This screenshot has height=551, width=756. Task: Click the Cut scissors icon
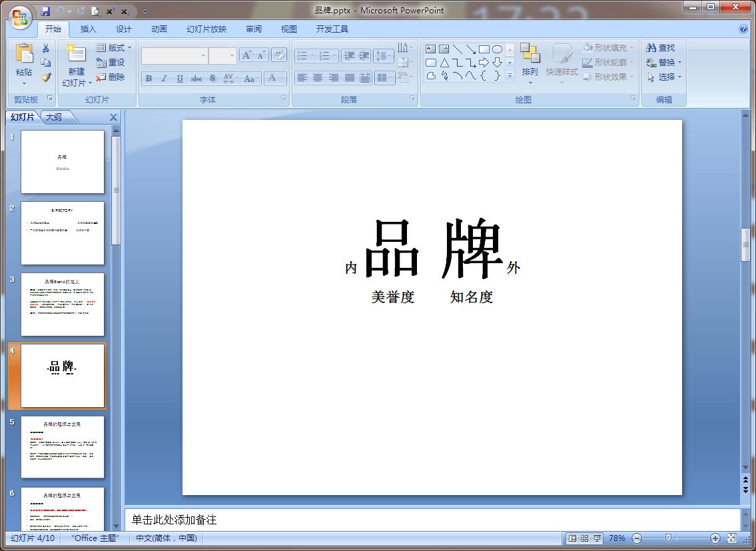click(x=46, y=48)
